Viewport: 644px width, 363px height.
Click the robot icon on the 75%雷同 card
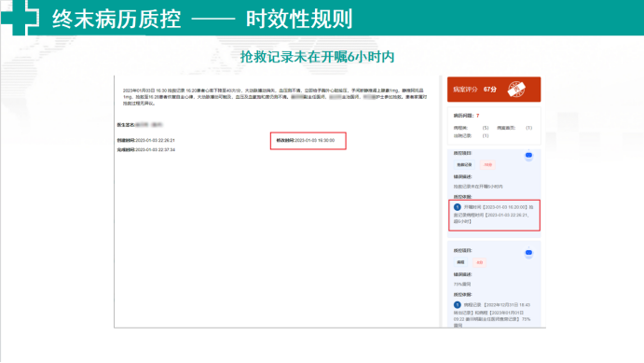(528, 253)
